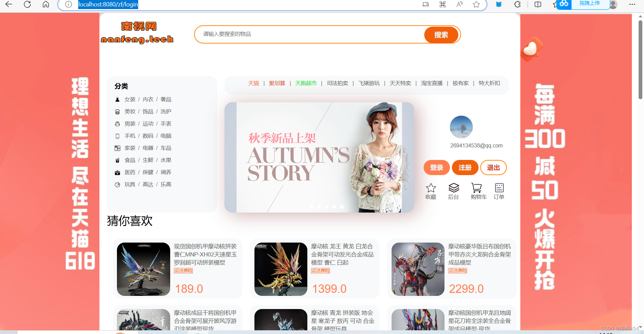Click the 理想生活 left side banner
This screenshot has height=334, width=644.
(x=80, y=174)
